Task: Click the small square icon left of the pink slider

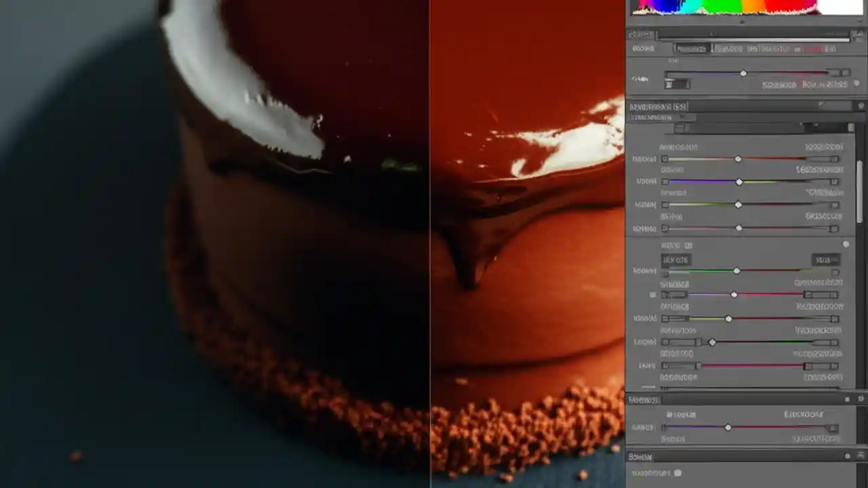Action: 652,293
